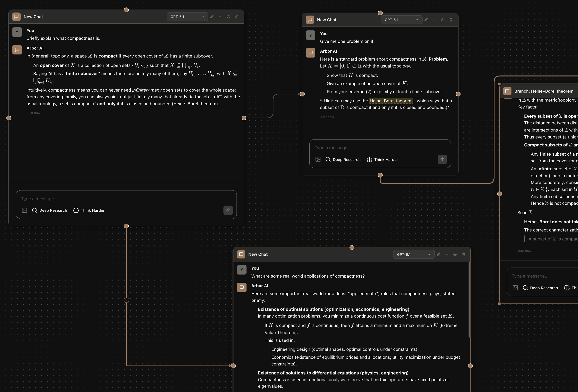
Task: Minimize dash icon in 'Give me one problem' chat
Action: pos(434,20)
